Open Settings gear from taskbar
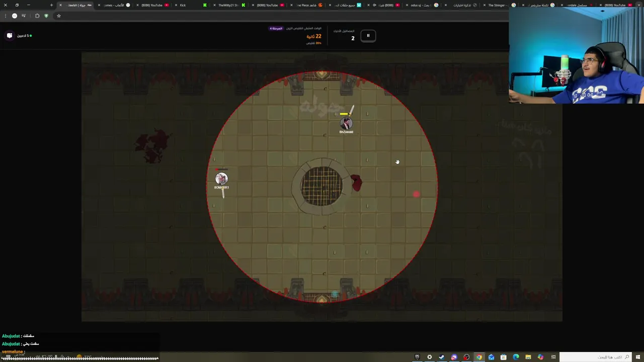This screenshot has height=362, width=644. pos(430,357)
